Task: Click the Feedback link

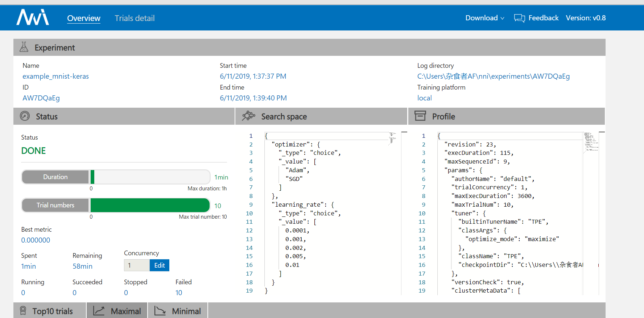Action: click(543, 18)
